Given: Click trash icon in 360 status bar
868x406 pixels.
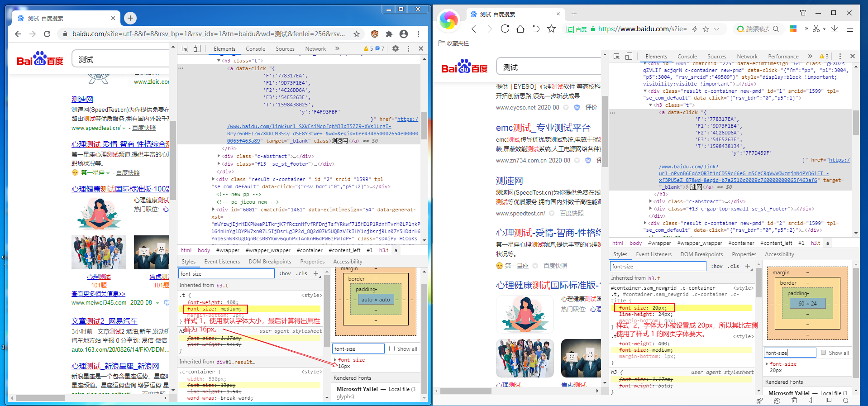Looking at the screenshot, I should click(794, 401).
